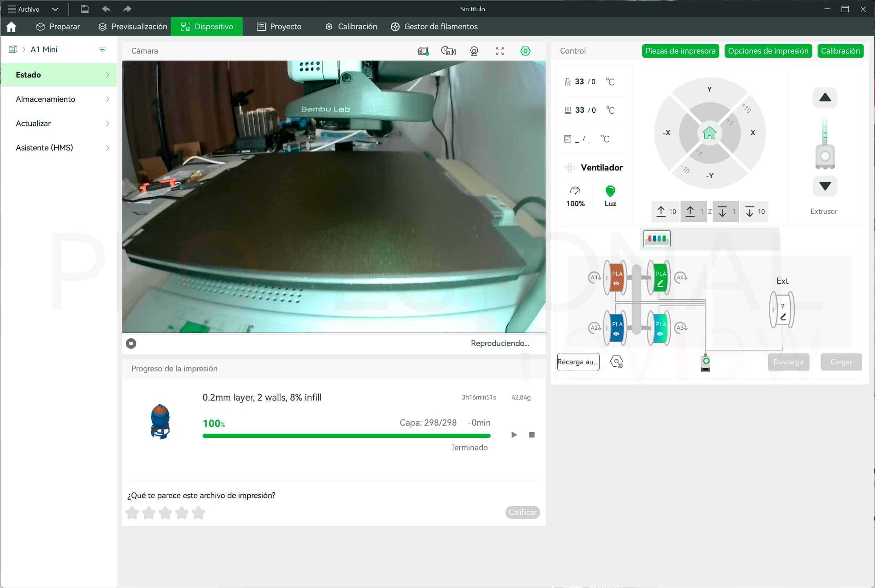This screenshot has width=875, height=588.
Task: Click the device icon left of A1 Mini
Action: [13, 50]
